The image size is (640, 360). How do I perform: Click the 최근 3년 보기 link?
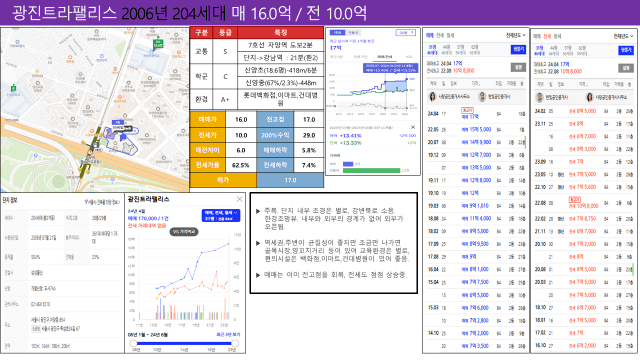(228, 335)
